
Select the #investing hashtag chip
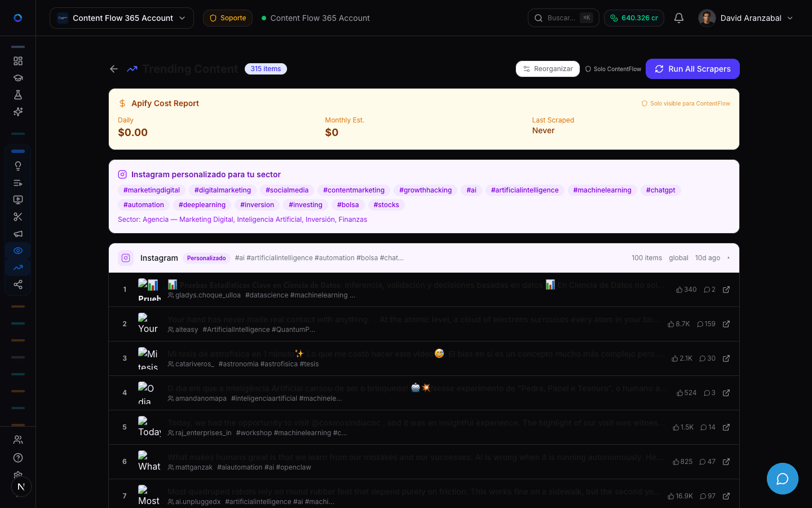pos(306,205)
